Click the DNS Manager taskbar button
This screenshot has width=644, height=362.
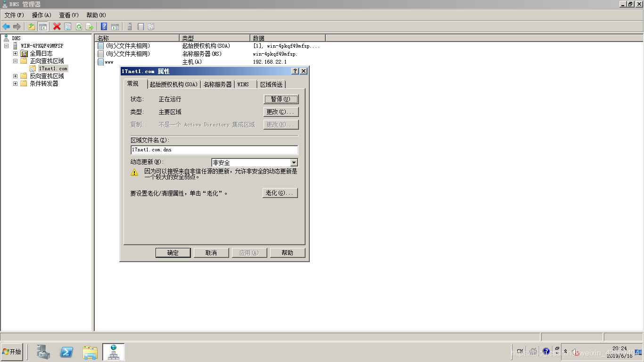pos(114,352)
